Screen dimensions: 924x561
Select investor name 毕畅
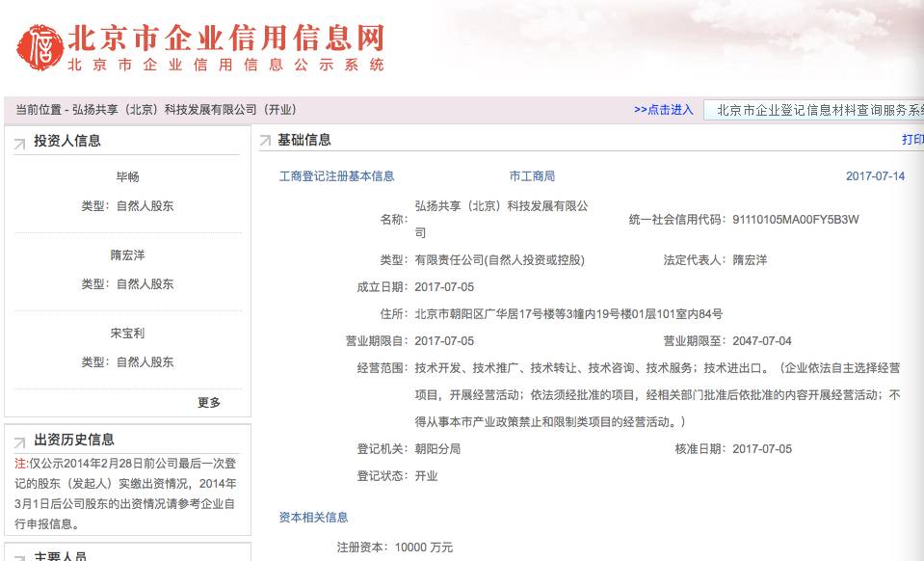[127, 176]
